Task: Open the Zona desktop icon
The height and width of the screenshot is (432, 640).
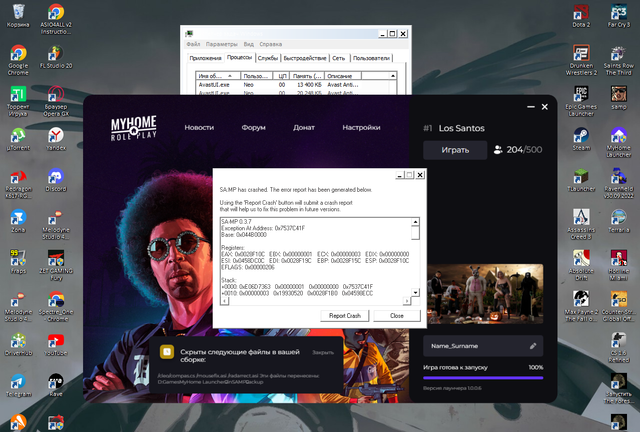Action: 18,221
